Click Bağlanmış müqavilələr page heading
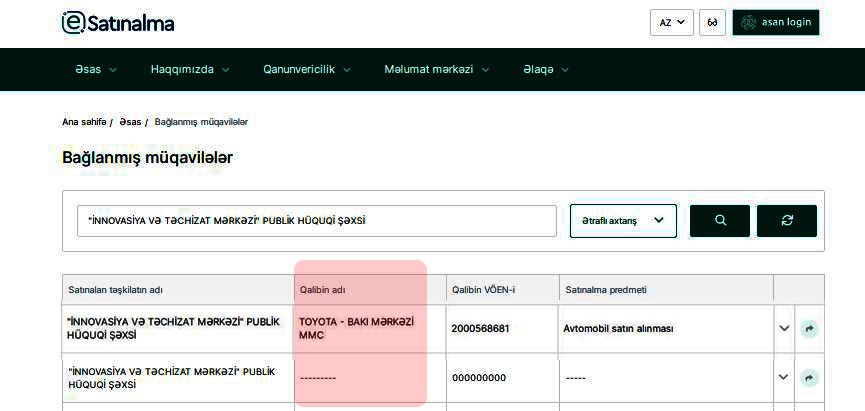The width and height of the screenshot is (865, 411). tap(147, 157)
